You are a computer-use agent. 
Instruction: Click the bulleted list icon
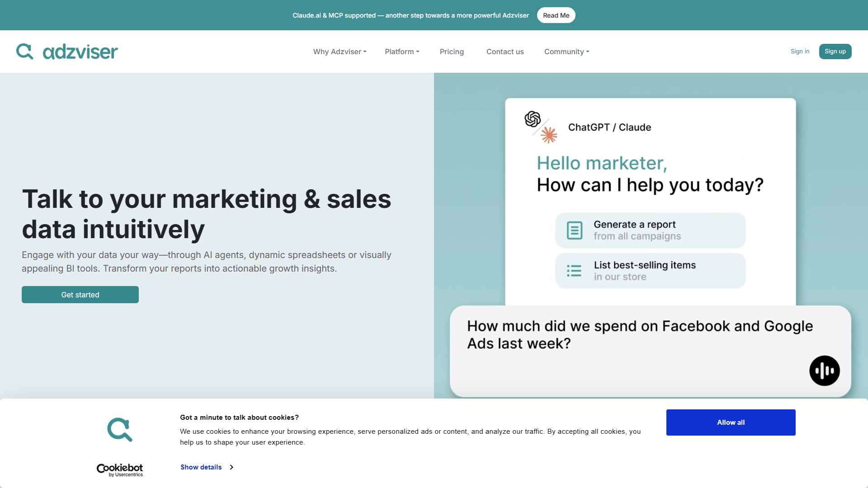tap(574, 271)
